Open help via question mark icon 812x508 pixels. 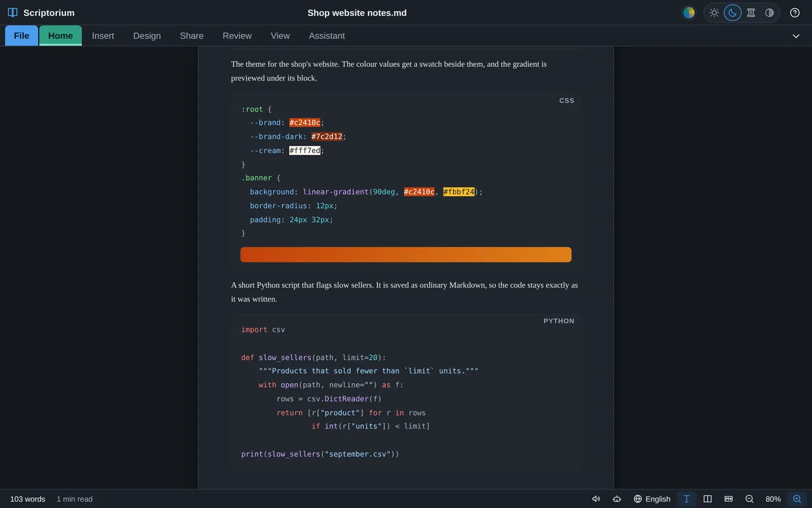point(795,13)
